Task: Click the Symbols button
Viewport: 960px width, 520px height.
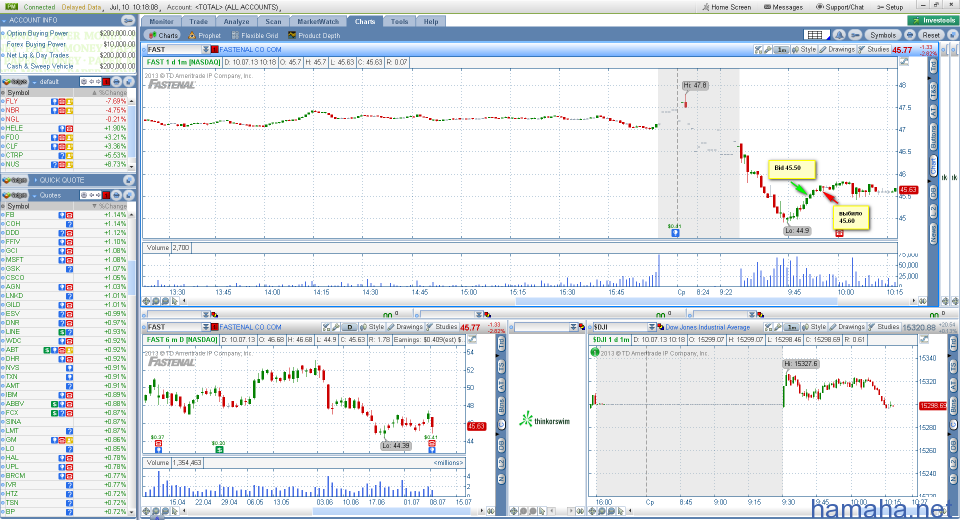Action: click(882, 35)
